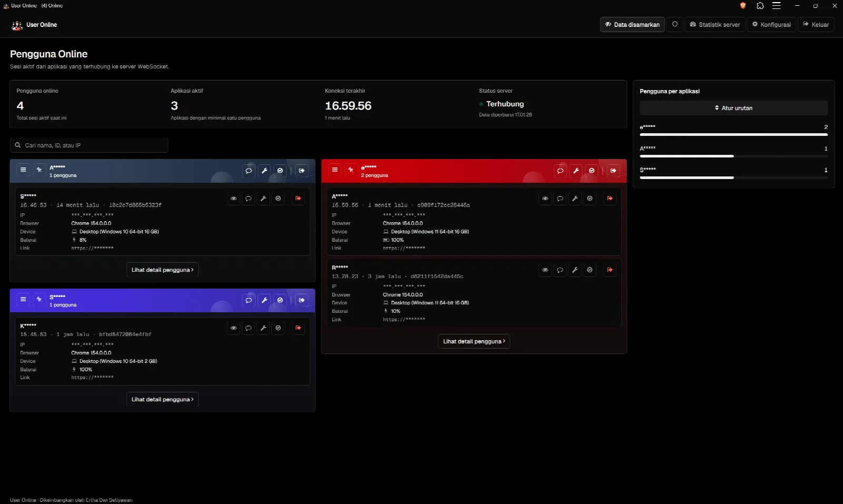Pin the red e***** application card

tap(350, 170)
